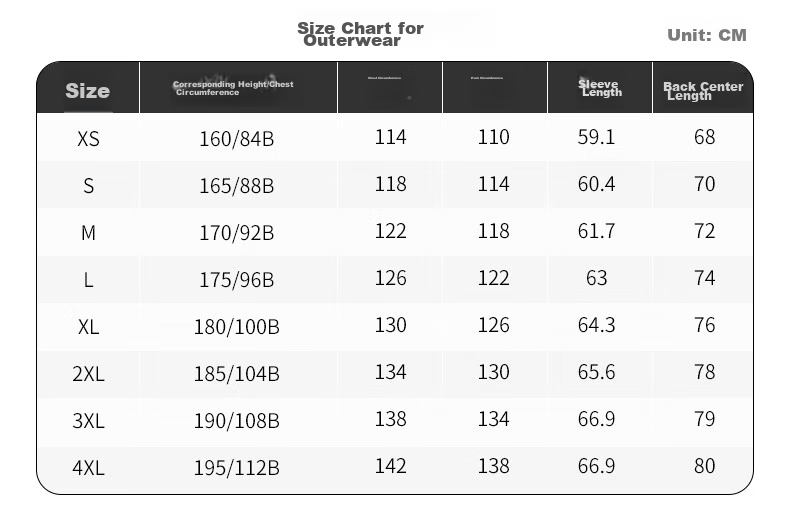The width and height of the screenshot is (790, 523).
Task: Select the 180/100B height/chest cell
Action: tap(236, 327)
